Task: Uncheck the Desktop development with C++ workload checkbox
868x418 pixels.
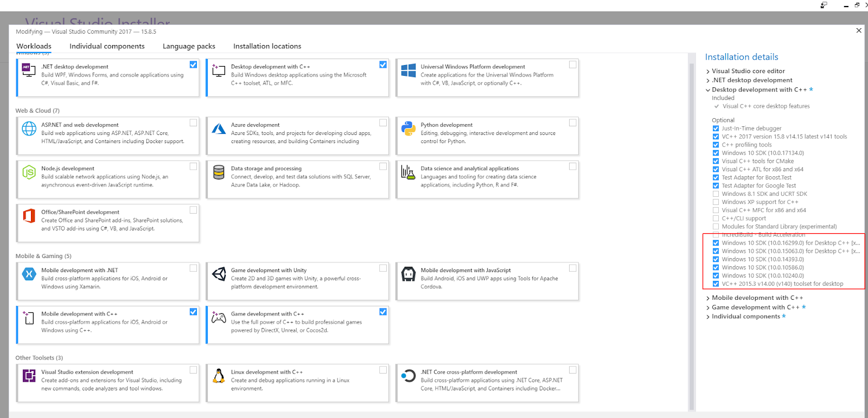Action: point(383,65)
